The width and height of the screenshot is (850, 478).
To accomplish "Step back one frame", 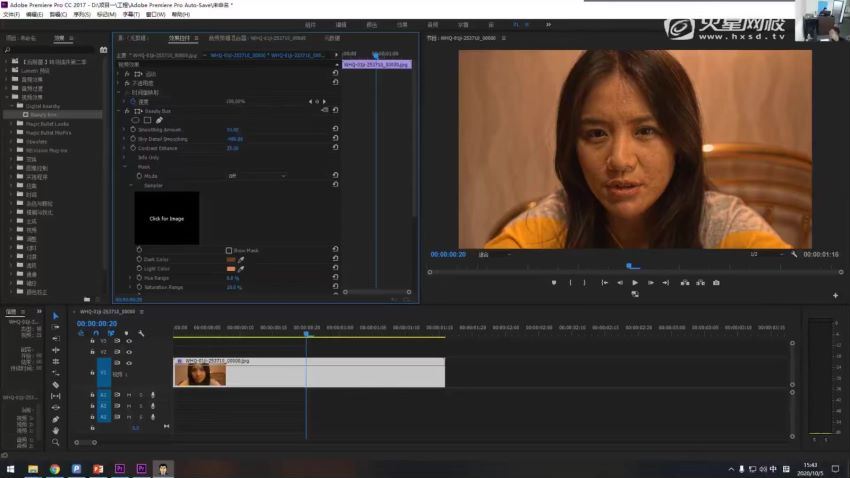I will pyautogui.click(x=620, y=283).
